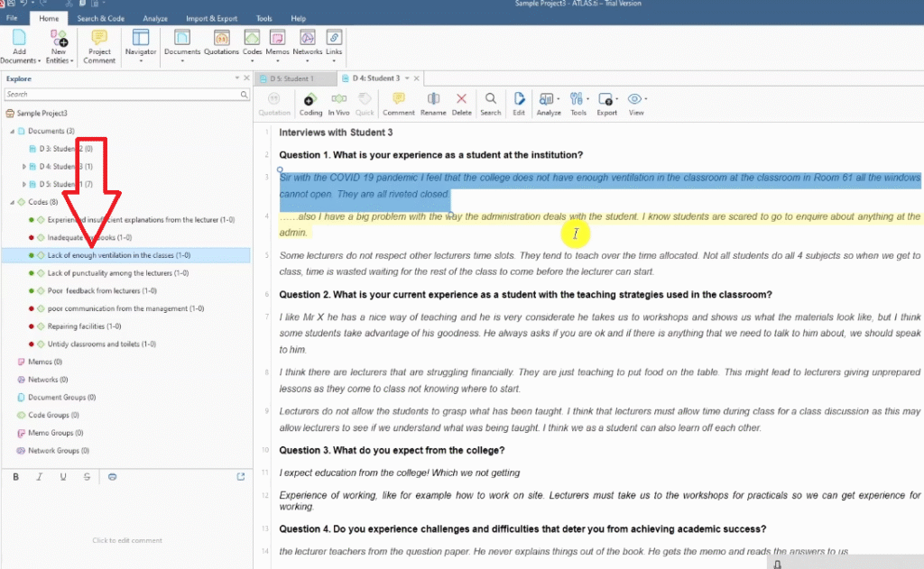This screenshot has width=924, height=569.
Task: Select the Untidy classrooms and toilets code
Action: point(101,344)
